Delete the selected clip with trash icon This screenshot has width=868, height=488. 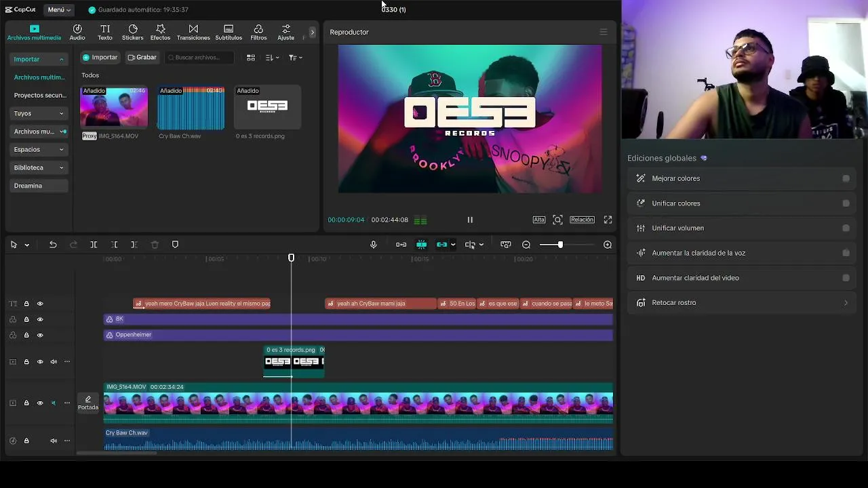tap(155, 245)
